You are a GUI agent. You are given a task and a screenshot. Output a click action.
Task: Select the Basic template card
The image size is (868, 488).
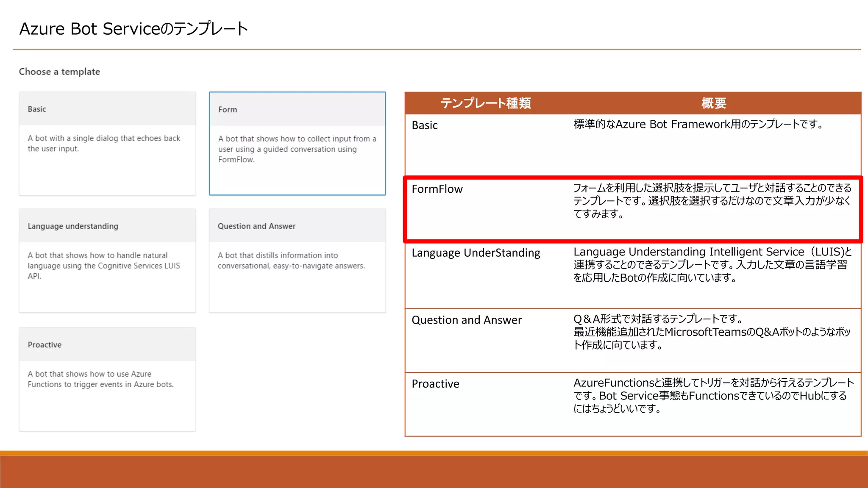point(107,144)
